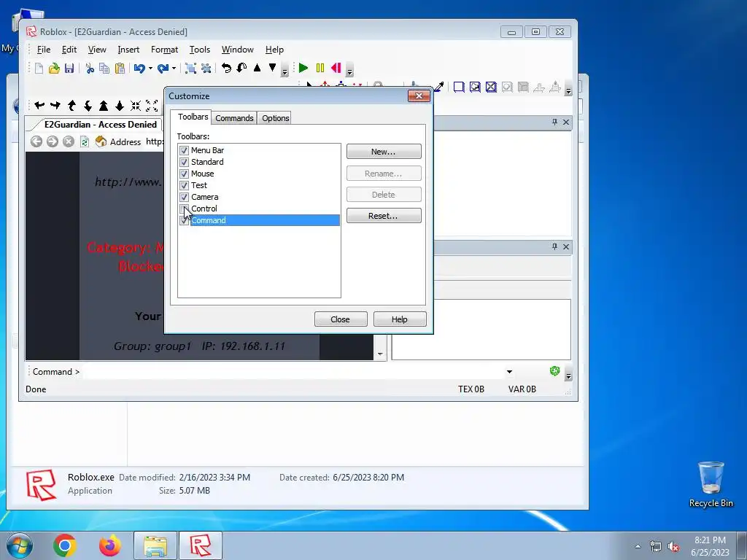Expand the Command toolbar overflow options
The width and height of the screenshot is (747, 560).
568,376
